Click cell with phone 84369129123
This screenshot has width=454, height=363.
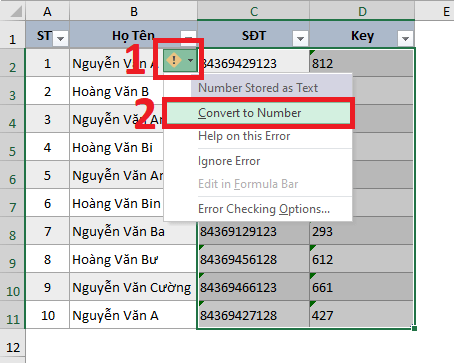point(254,231)
